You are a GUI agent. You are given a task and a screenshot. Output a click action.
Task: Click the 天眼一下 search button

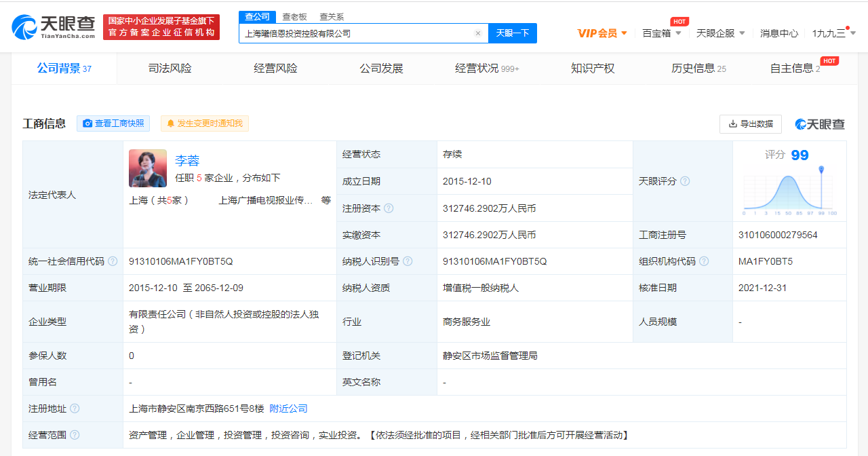tap(513, 33)
